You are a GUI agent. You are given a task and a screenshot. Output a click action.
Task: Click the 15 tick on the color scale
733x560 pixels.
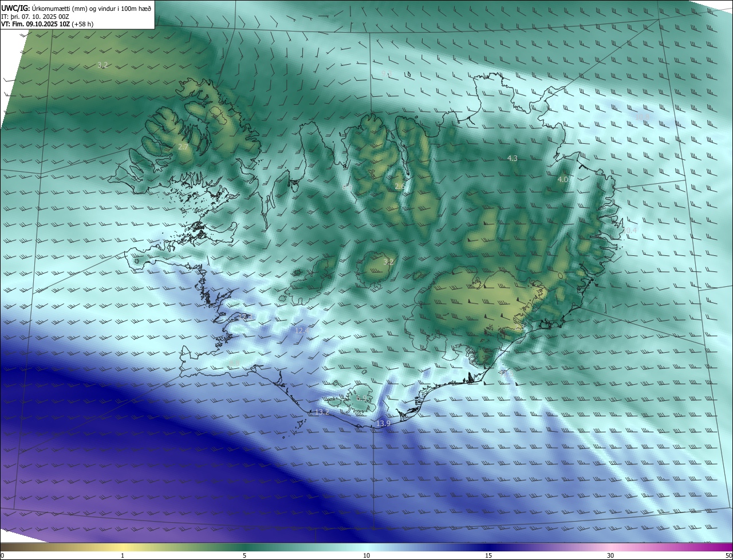tap(488, 556)
